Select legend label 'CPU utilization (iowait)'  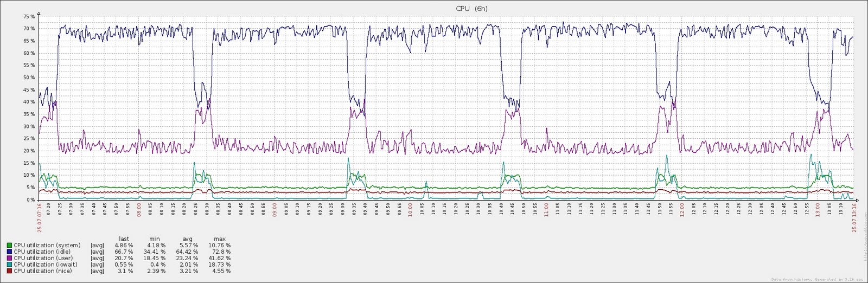46,265
